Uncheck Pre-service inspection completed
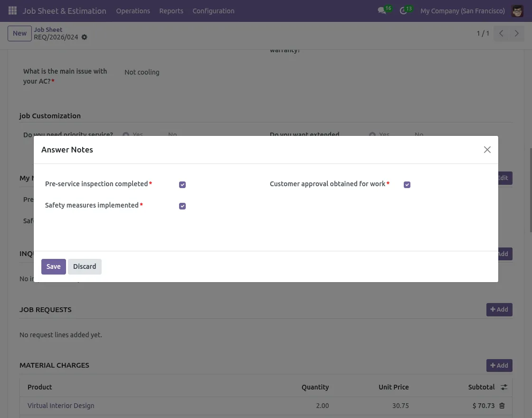This screenshot has height=418, width=532. pyautogui.click(x=182, y=184)
